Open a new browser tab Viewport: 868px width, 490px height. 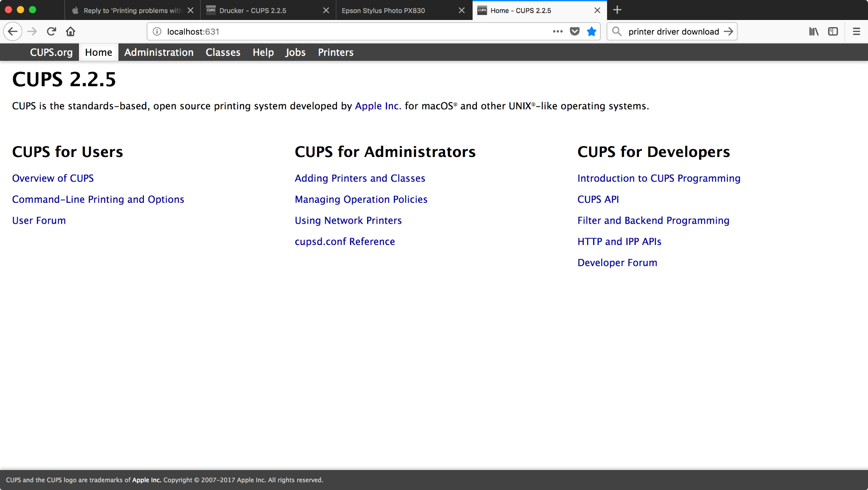(617, 10)
